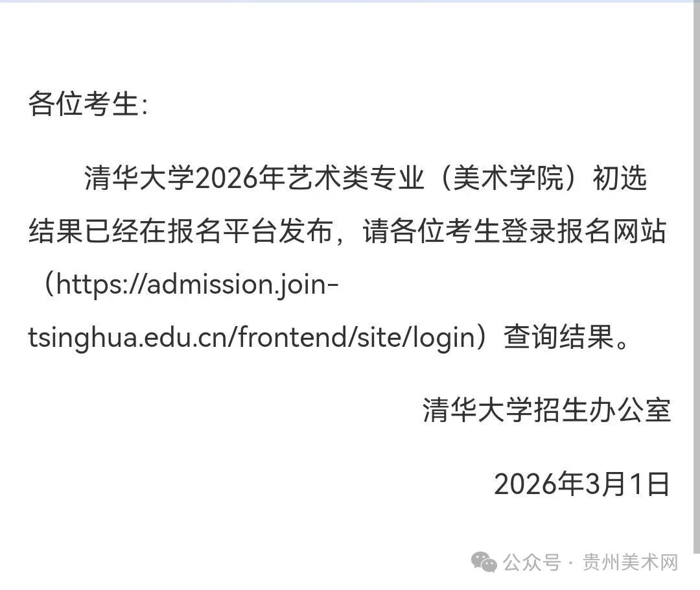Click the 清华大学招生办公室 signature
This screenshot has width=700, height=590.
(546, 409)
